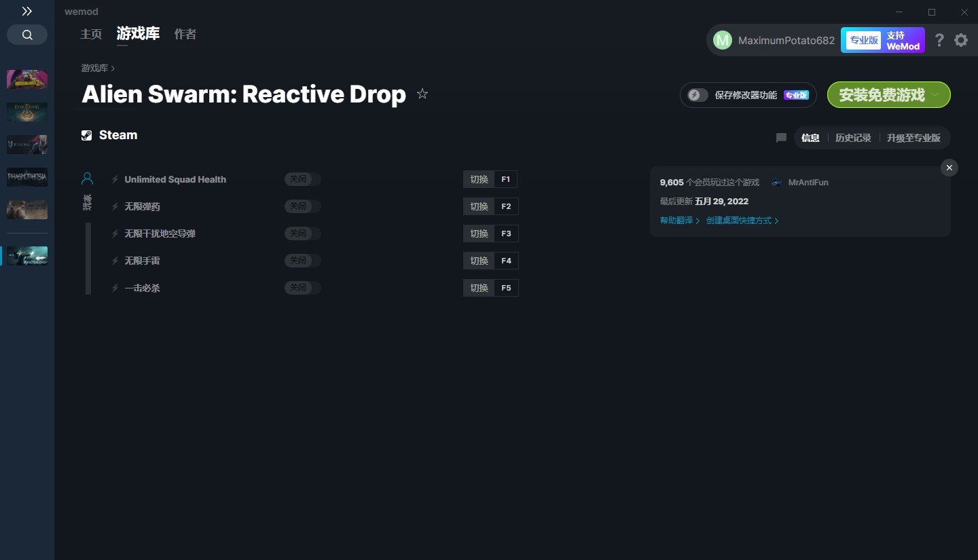Expand the install button dropdown arrow
978x560 pixels.
point(935,95)
